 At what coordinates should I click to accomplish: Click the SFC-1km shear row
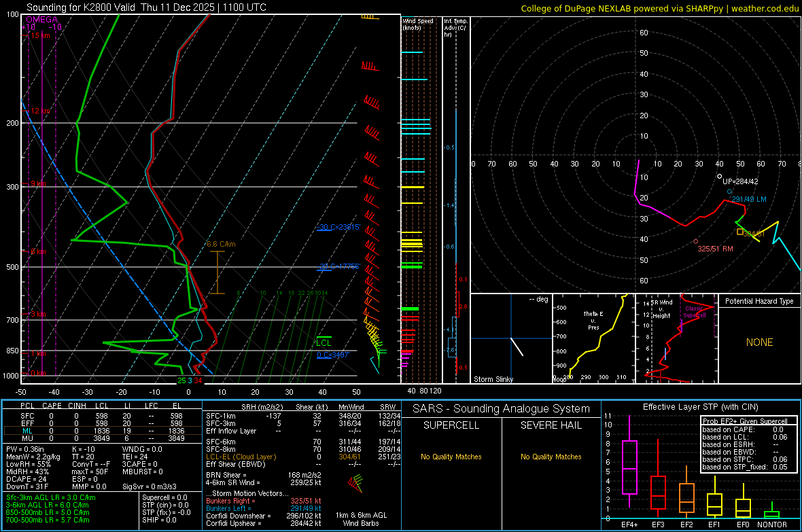click(303, 416)
